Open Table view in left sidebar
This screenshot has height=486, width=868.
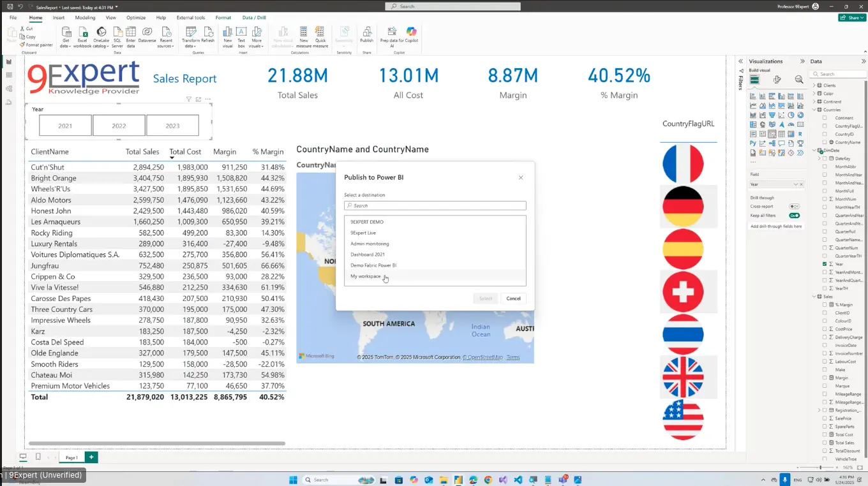click(9, 75)
